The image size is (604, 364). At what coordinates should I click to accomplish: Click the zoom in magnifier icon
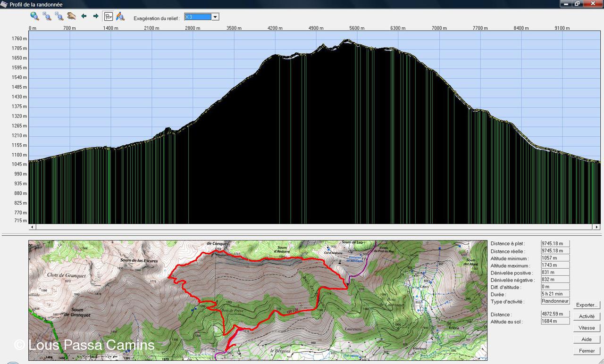[x=47, y=16]
